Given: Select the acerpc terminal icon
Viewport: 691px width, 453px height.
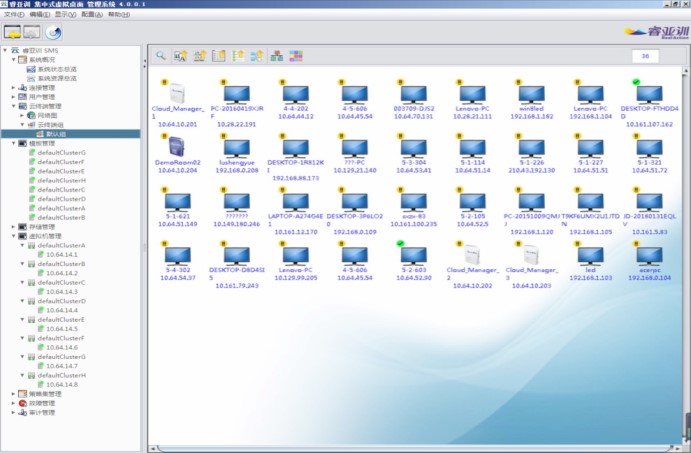Looking at the screenshot, I should coord(650,256).
